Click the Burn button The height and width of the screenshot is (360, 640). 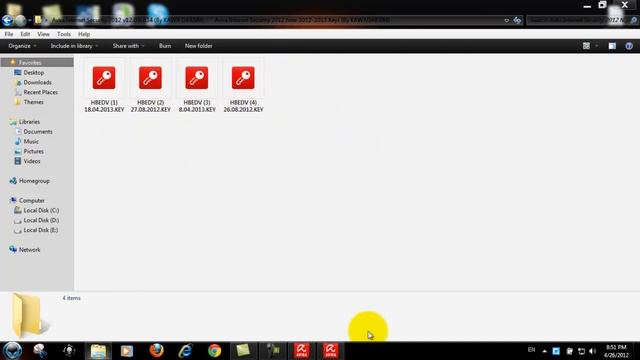[165, 46]
